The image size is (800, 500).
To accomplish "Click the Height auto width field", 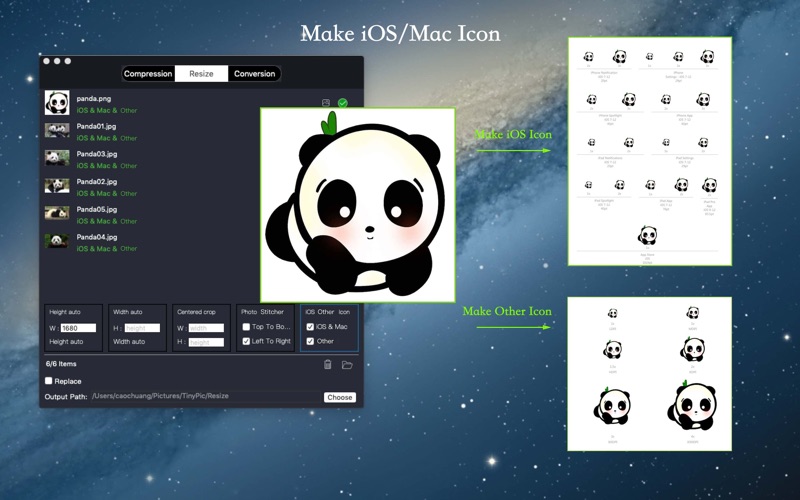I will (x=78, y=328).
